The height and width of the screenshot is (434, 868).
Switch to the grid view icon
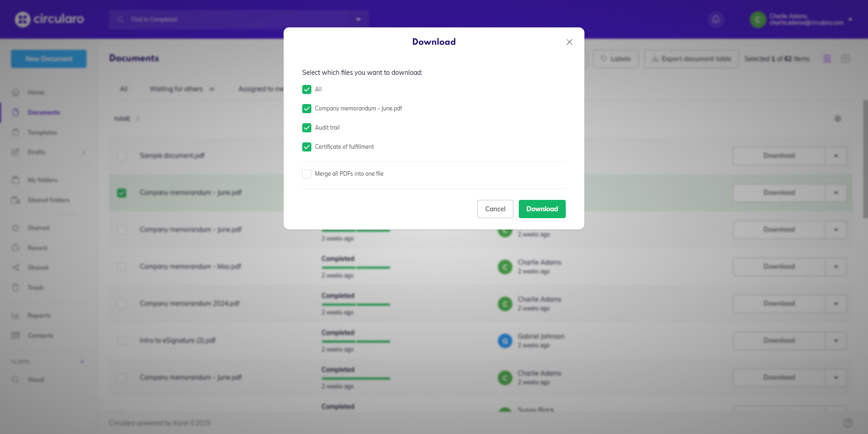pos(845,59)
